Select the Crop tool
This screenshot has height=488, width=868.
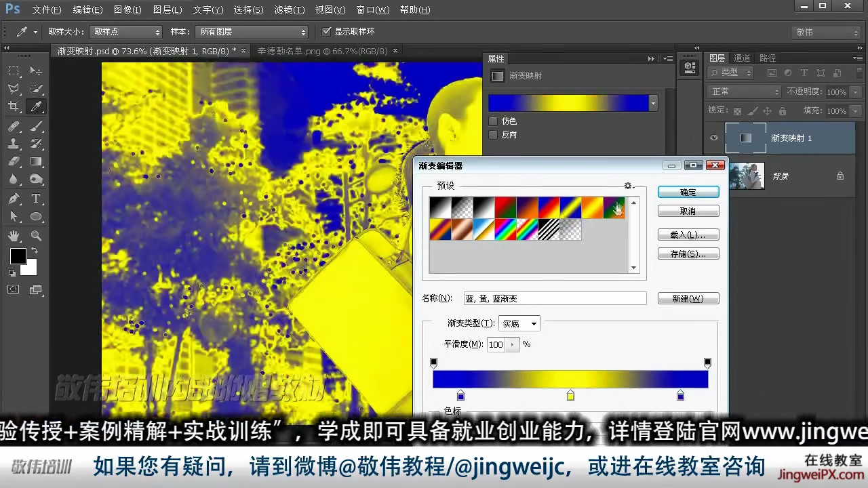[x=14, y=106]
